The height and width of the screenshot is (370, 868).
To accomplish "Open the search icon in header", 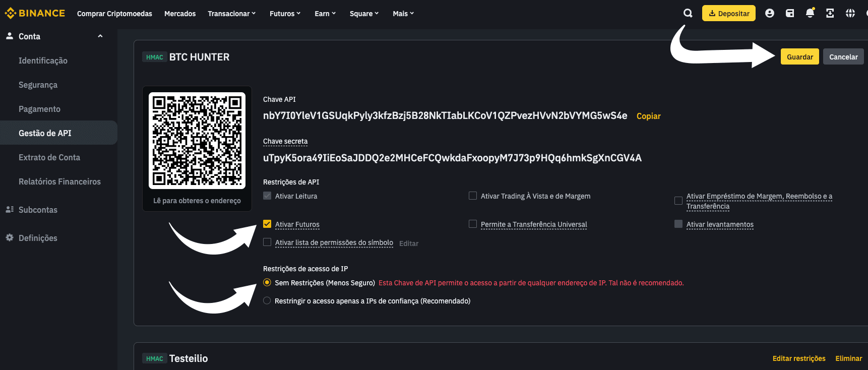I will (688, 13).
